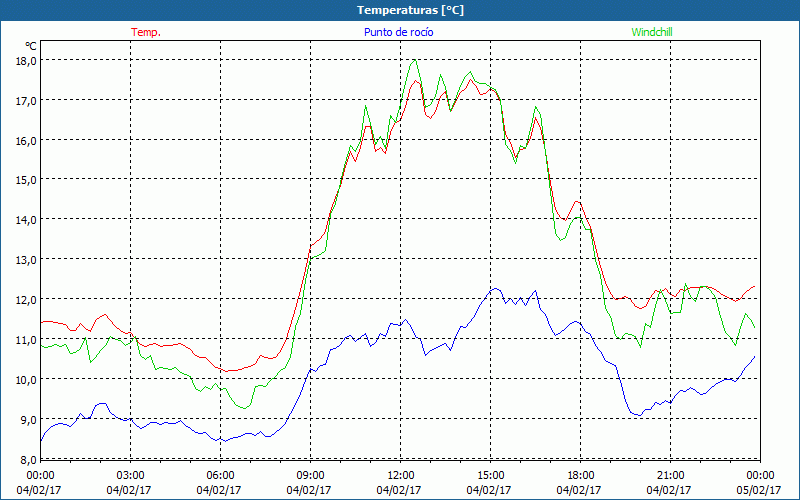Click the 09:00 time axis label
800x500 pixels.
tap(310, 475)
